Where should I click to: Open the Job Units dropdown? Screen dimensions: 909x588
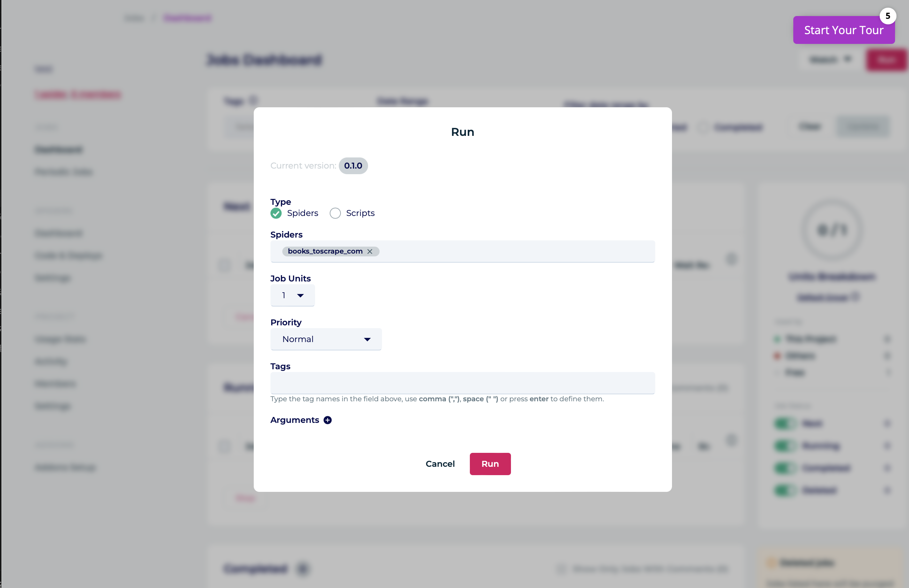click(x=292, y=295)
